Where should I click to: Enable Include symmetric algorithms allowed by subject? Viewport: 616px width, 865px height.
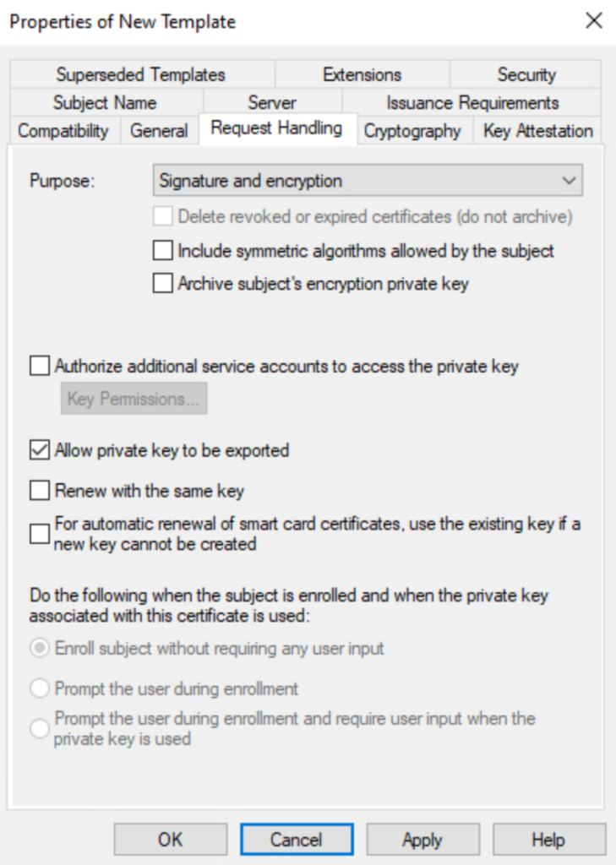tap(162, 251)
